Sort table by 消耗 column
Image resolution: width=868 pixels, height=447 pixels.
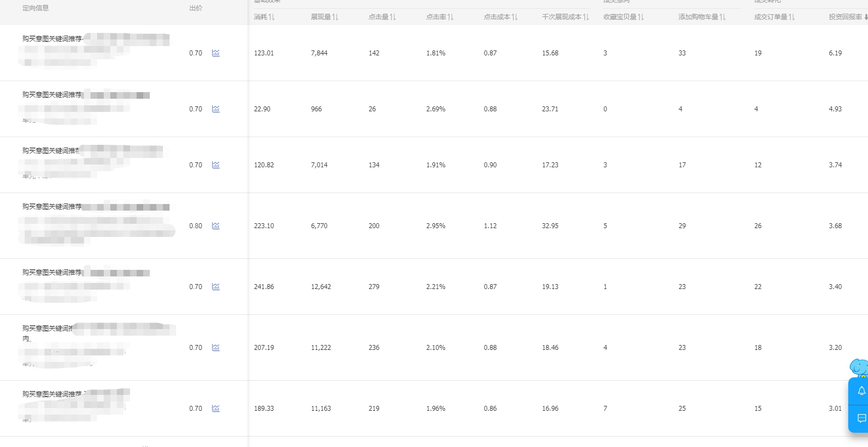click(x=264, y=17)
